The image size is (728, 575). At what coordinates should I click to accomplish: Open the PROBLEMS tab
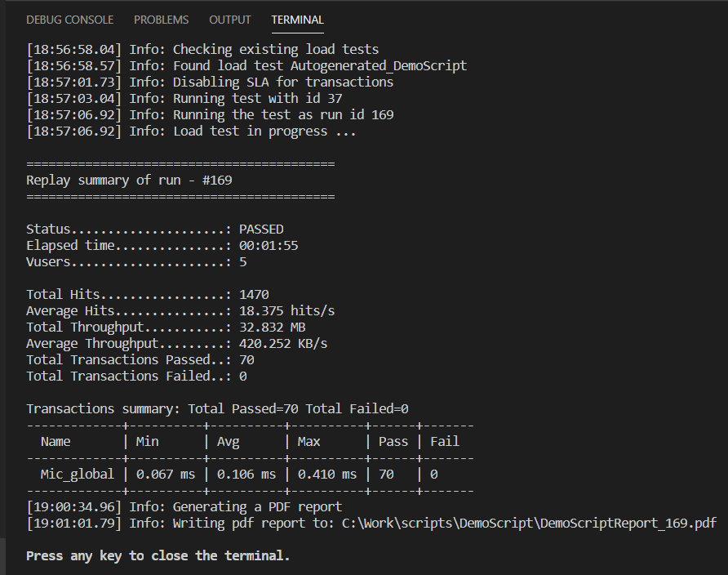click(x=161, y=20)
